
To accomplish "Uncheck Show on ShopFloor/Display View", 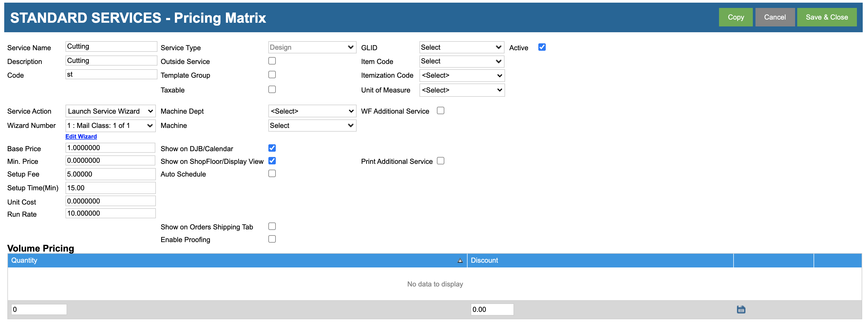I will [272, 161].
